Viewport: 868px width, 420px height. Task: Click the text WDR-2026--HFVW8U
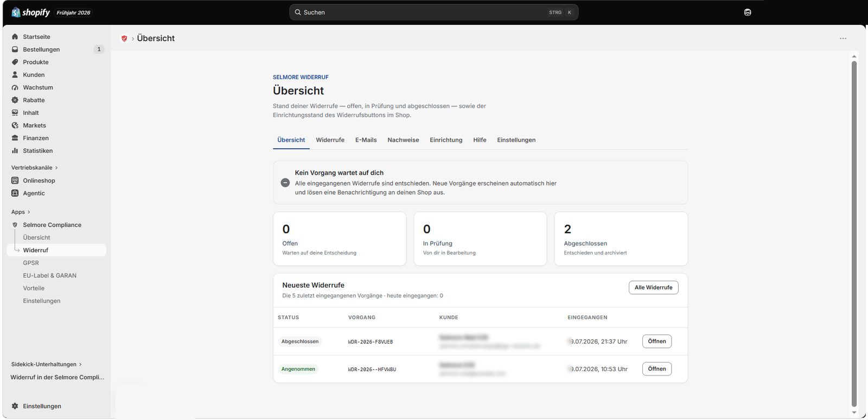tap(372, 370)
